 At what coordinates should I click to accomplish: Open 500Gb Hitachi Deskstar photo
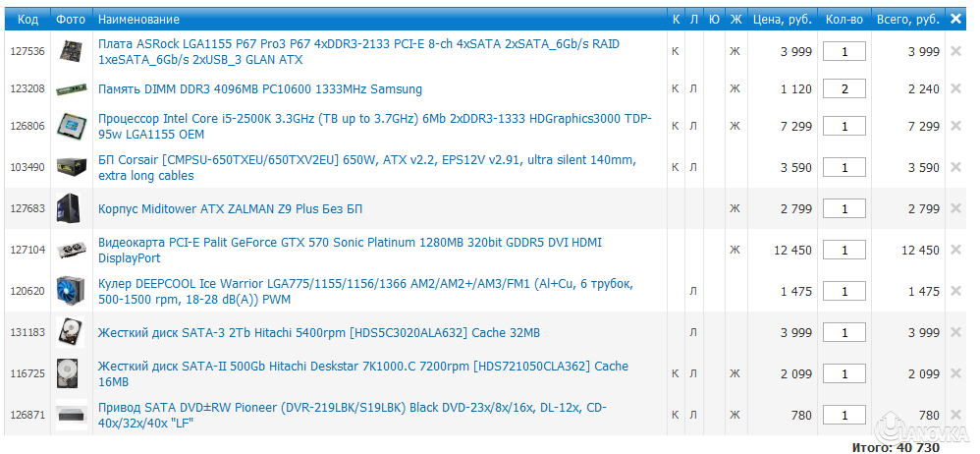tap(68, 373)
